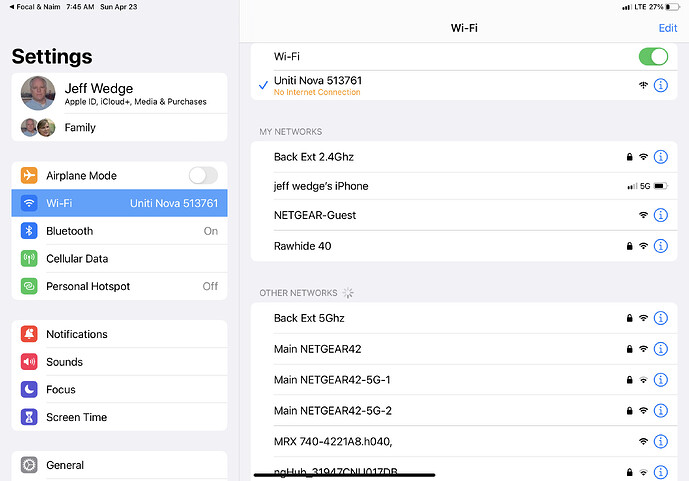Tap Edit in Wi-Fi header
Screen dimensions: 689x481
(667, 28)
